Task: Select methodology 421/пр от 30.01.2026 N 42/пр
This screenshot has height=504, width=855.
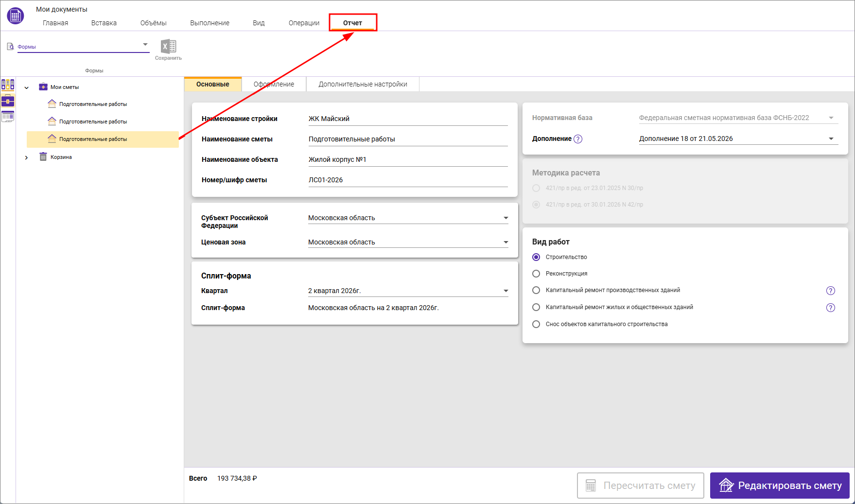Action: [x=536, y=205]
